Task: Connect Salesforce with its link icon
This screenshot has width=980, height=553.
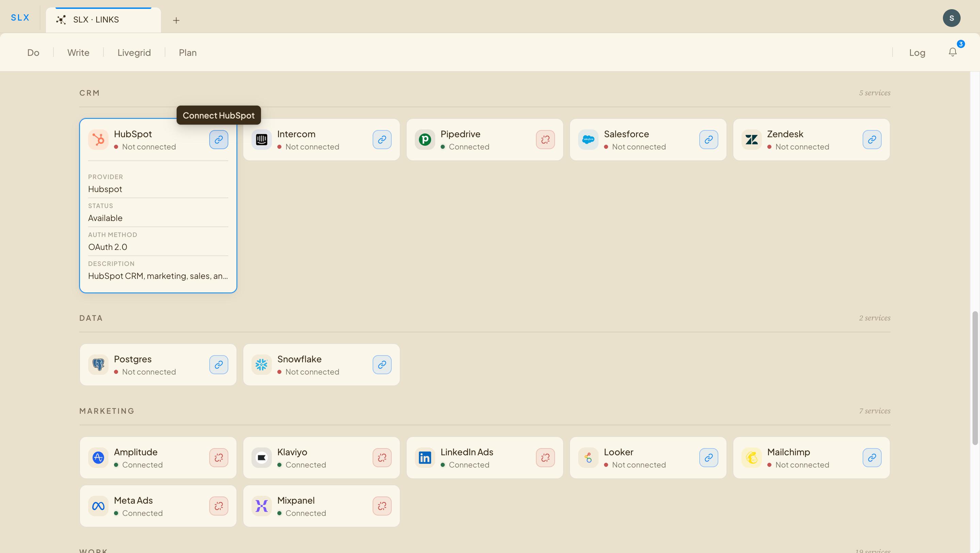Action: coord(708,140)
